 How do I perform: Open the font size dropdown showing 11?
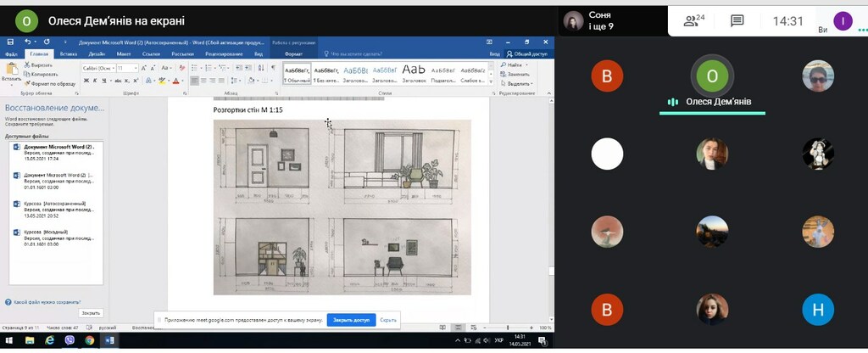[x=135, y=68]
